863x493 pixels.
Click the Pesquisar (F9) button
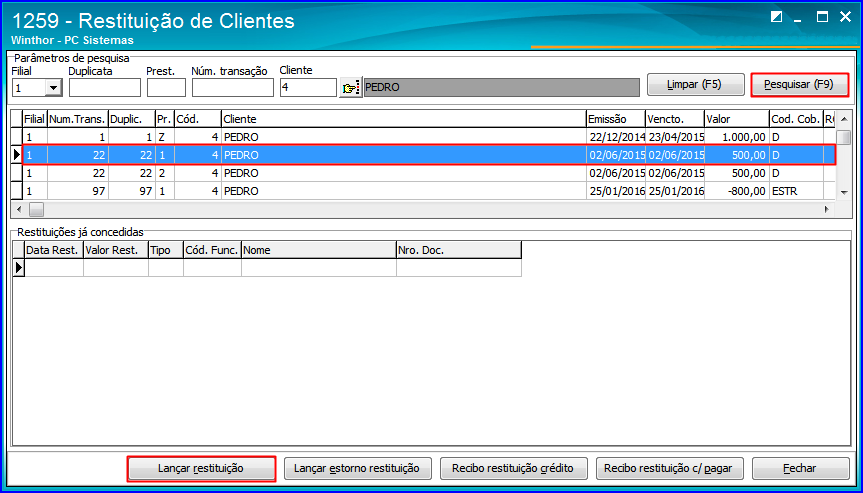coord(800,85)
